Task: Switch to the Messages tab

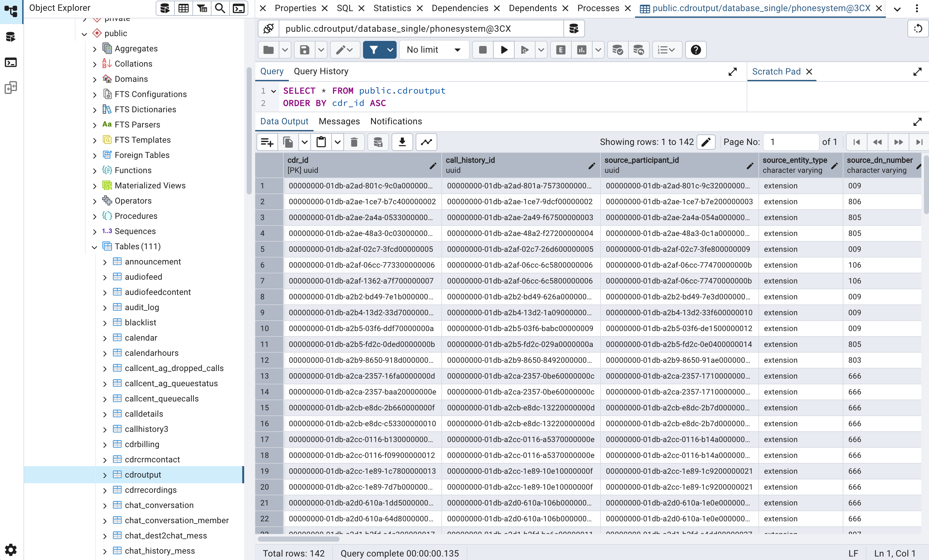Action: (x=339, y=121)
